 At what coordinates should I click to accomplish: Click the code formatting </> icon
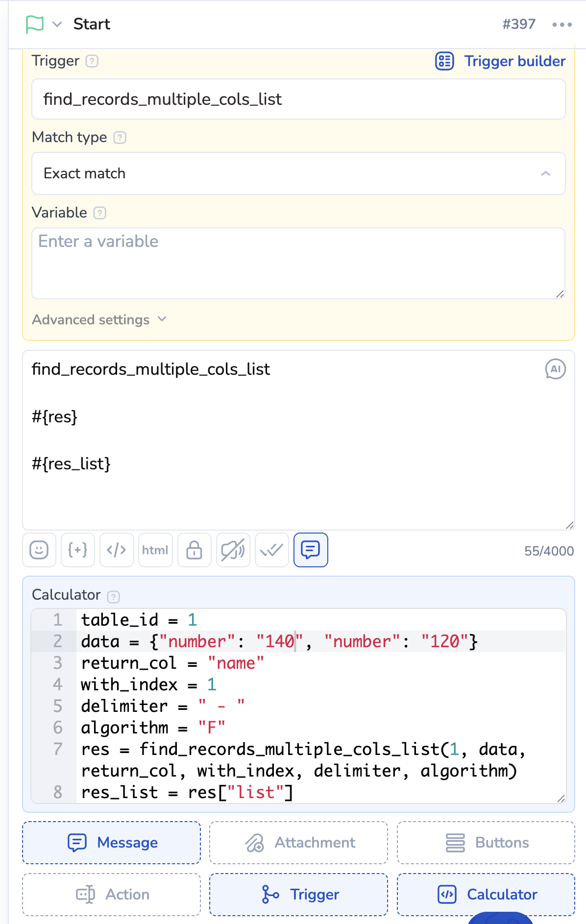click(x=117, y=550)
